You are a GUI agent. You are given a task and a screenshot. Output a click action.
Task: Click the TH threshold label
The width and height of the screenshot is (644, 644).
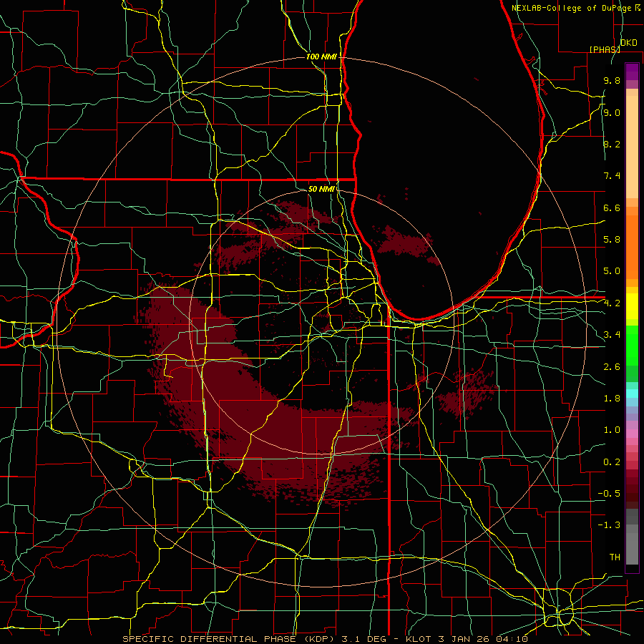615,557
